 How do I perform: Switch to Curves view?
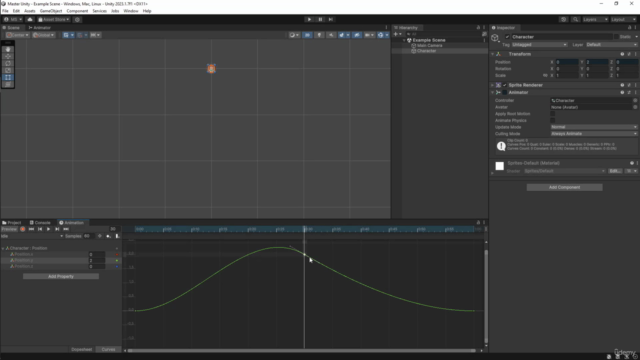108,349
